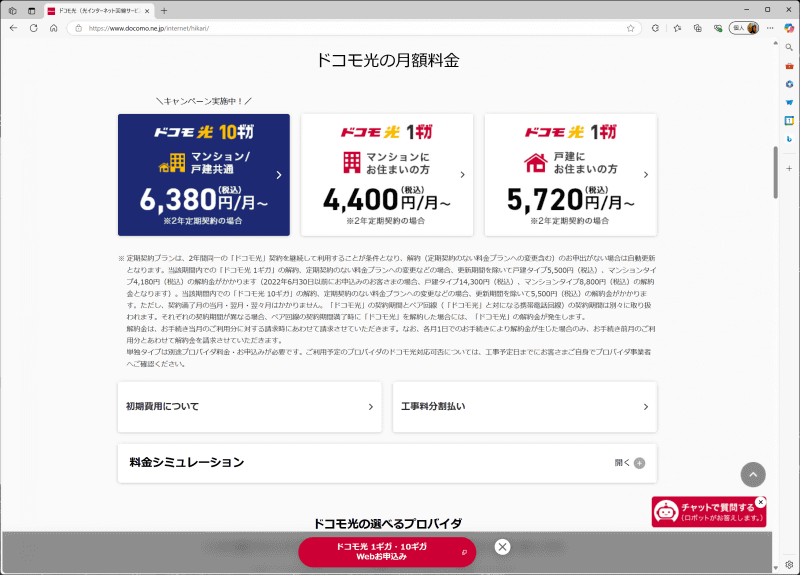Go back to the previous page
Screen dimensions: 800x575
pyautogui.click(x=13, y=28)
